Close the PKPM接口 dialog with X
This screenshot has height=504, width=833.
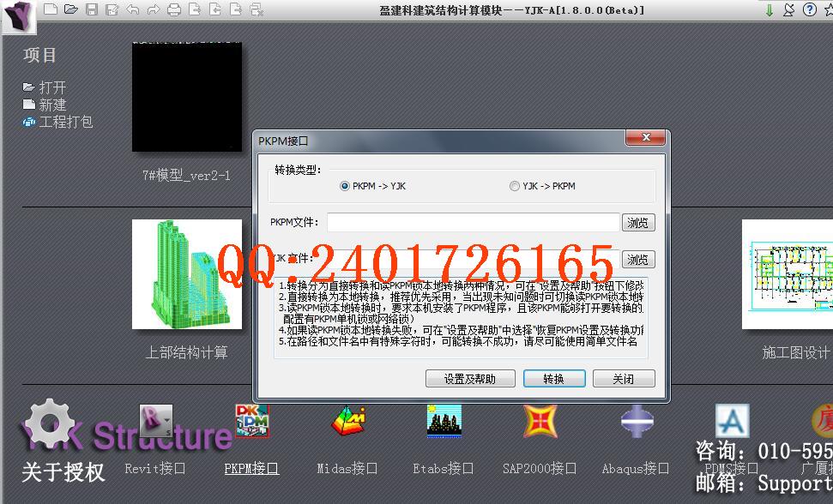(x=645, y=137)
